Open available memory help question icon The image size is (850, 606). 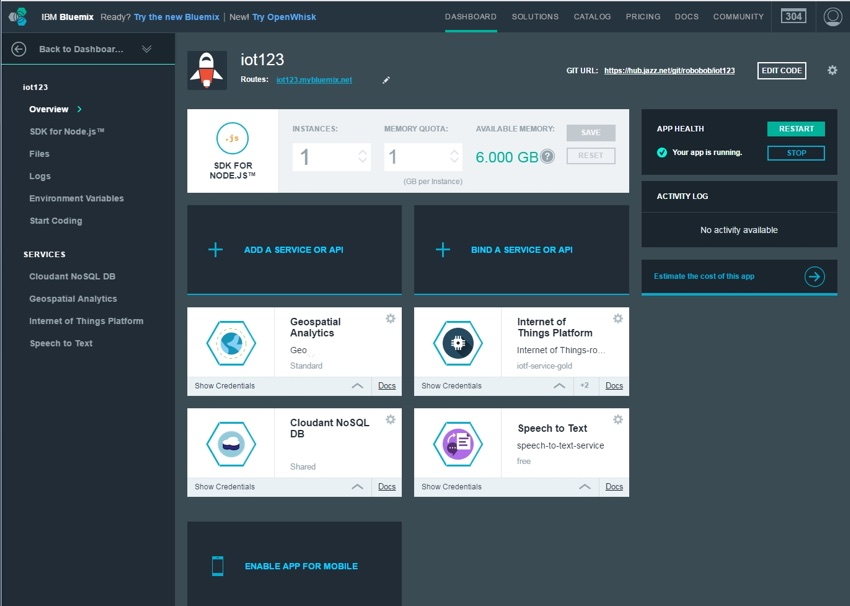click(x=548, y=157)
